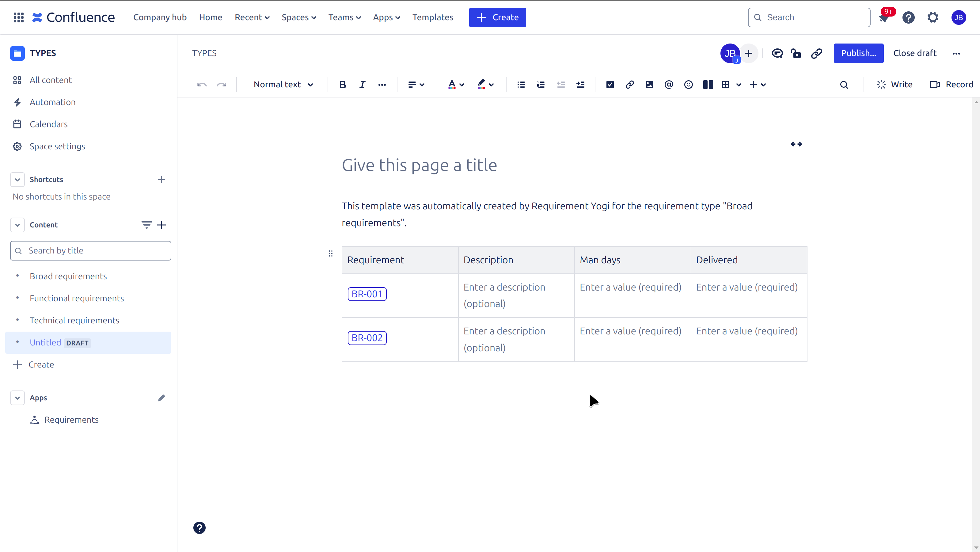Toggle bold formatting

tap(342, 85)
